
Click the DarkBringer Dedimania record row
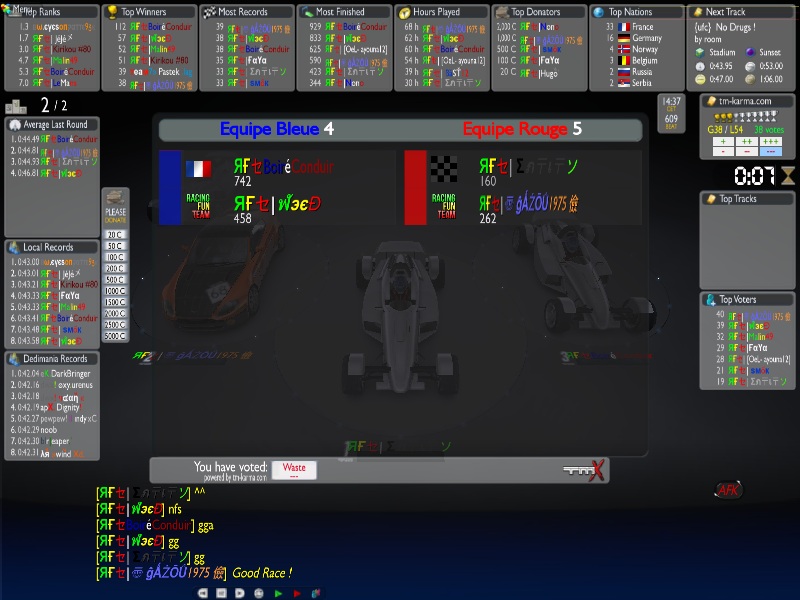pos(51,373)
